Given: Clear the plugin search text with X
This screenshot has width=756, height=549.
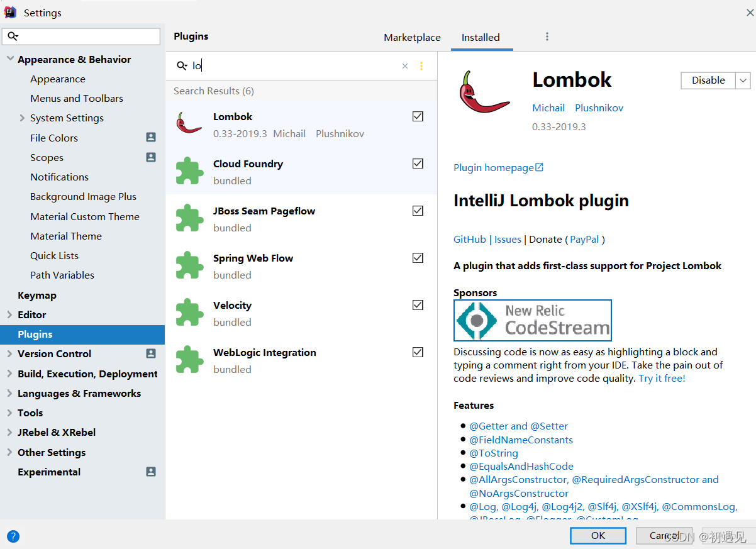Looking at the screenshot, I should click(x=405, y=66).
